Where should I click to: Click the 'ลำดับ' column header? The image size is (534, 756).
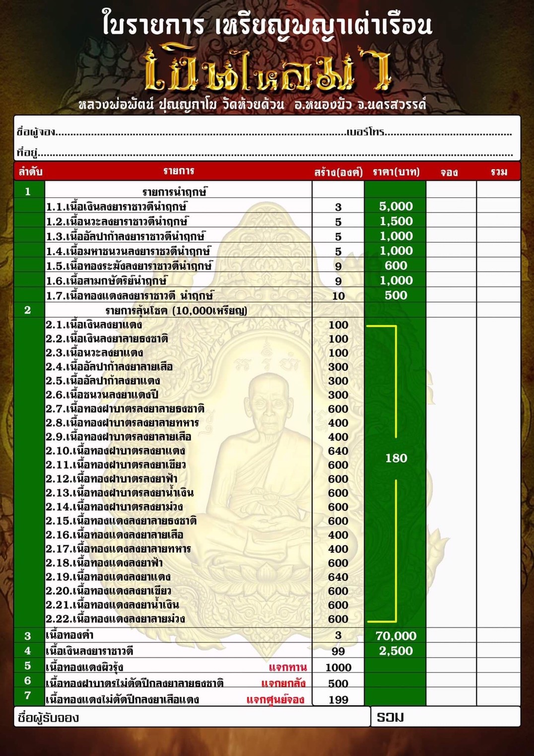click(31, 172)
